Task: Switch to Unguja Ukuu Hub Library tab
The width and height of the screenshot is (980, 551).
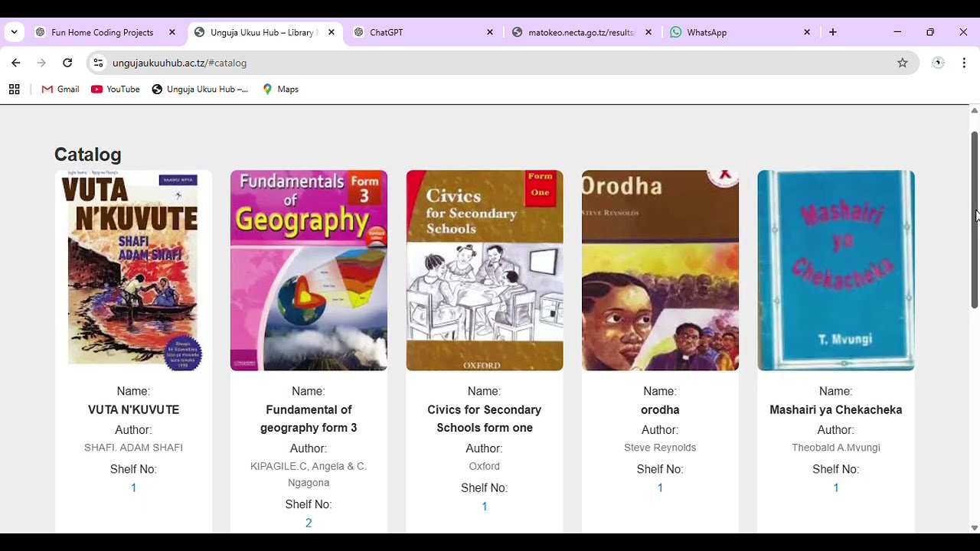Action: [265, 32]
